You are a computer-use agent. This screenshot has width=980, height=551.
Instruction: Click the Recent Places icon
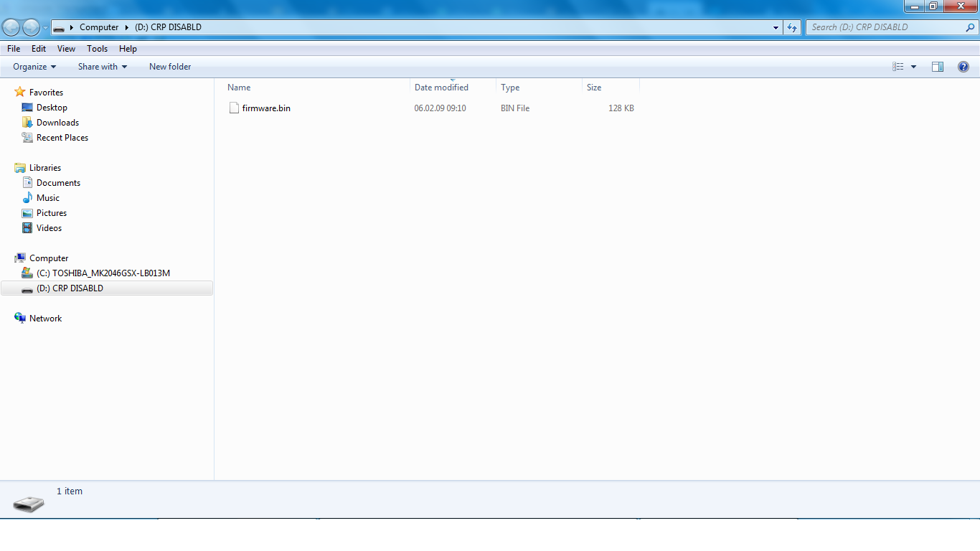click(x=27, y=138)
